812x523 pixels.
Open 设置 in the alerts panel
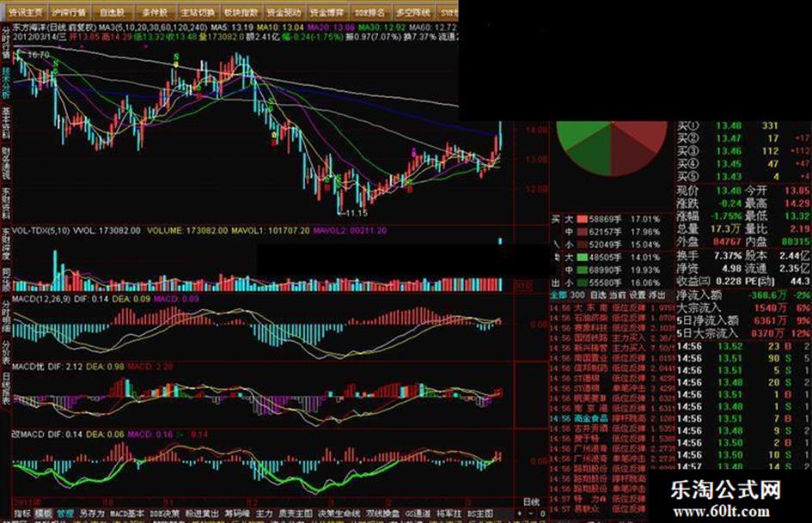637,295
